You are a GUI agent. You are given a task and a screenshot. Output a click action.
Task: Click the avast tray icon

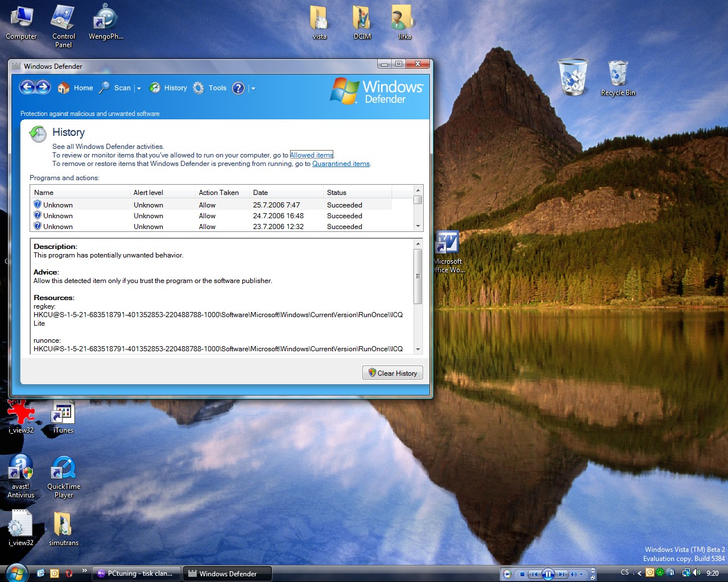pos(671,572)
